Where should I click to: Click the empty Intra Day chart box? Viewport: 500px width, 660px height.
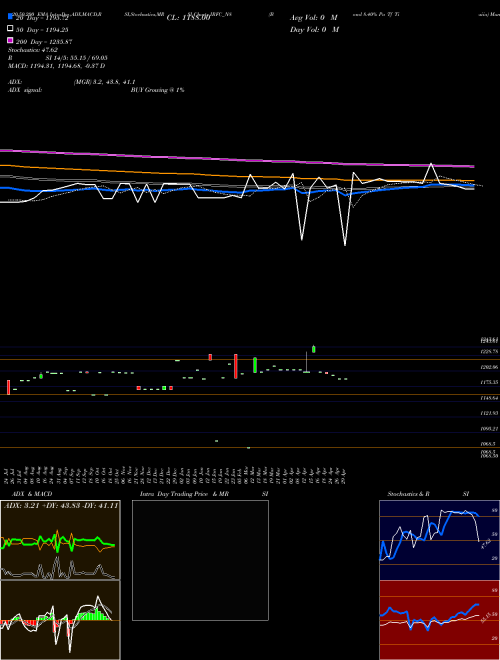tap(200, 560)
